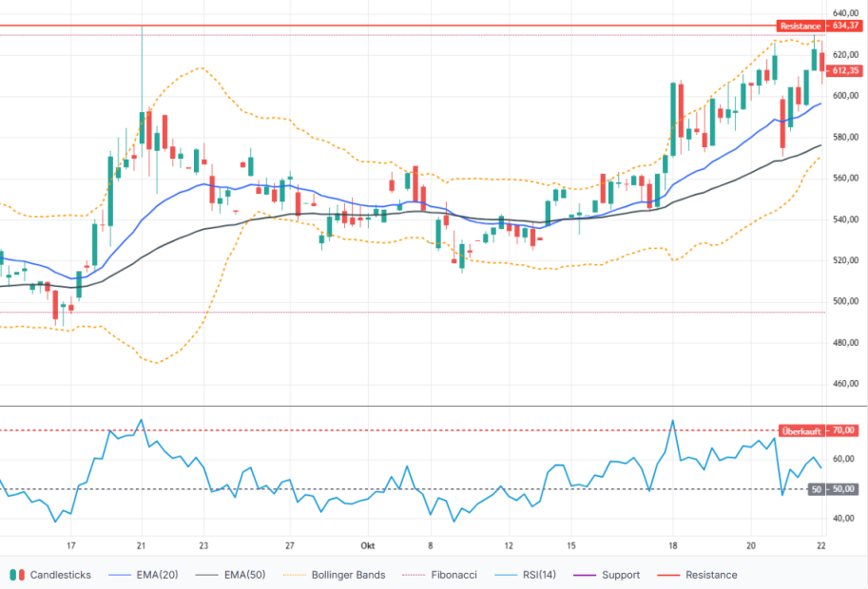
Task: Click the 40,00 RSI axis label
Action: (843, 519)
